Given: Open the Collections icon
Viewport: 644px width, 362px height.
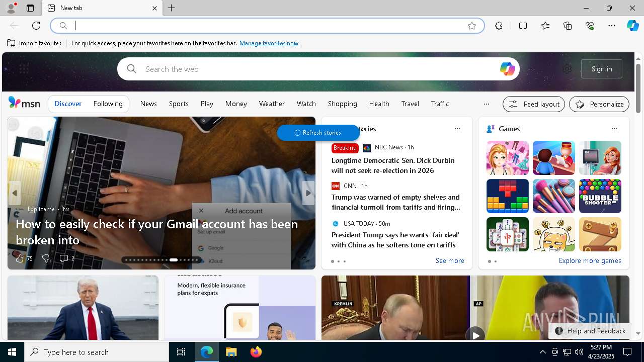Looking at the screenshot, I should tap(568, 26).
